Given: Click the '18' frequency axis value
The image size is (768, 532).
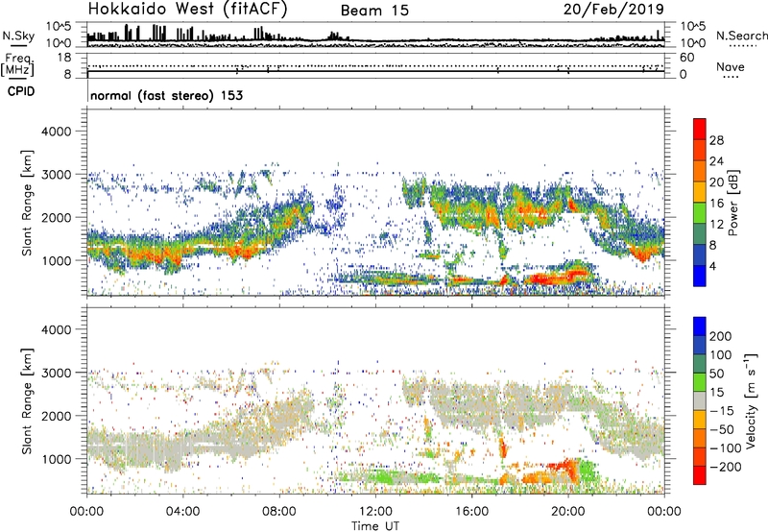Looking at the screenshot, I should pyautogui.click(x=64, y=58).
